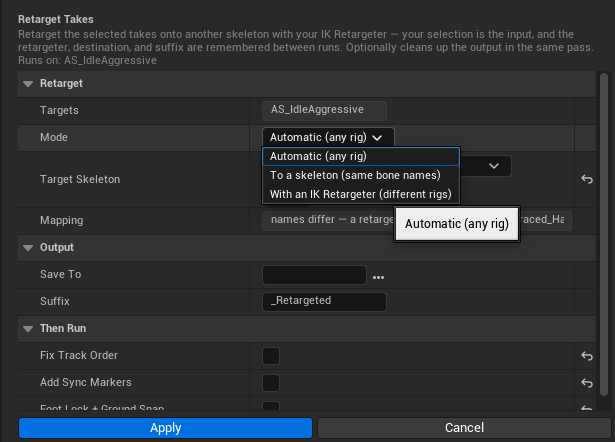
Task: Reset Add Sync Markers to default
Action: click(587, 383)
